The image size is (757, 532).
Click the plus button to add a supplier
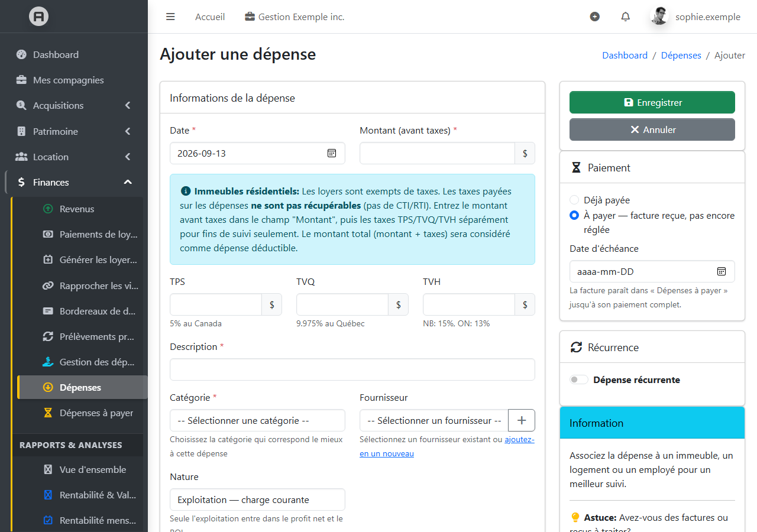pyautogui.click(x=522, y=420)
